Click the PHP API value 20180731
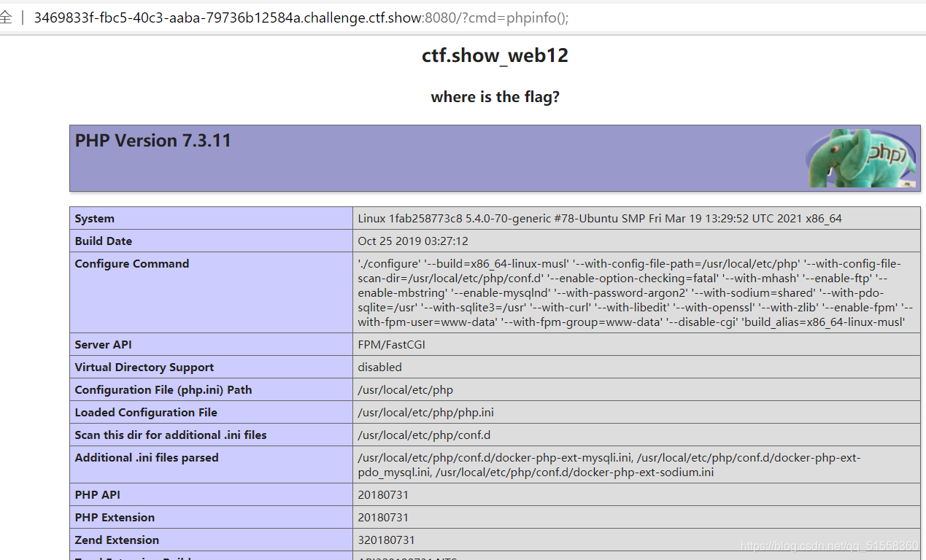926x560 pixels. tap(383, 495)
